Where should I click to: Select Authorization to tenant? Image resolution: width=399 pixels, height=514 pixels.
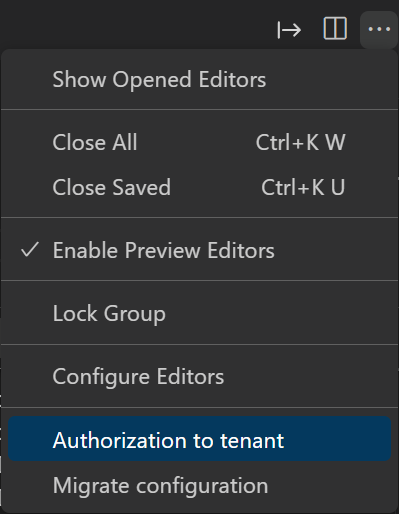200,439
